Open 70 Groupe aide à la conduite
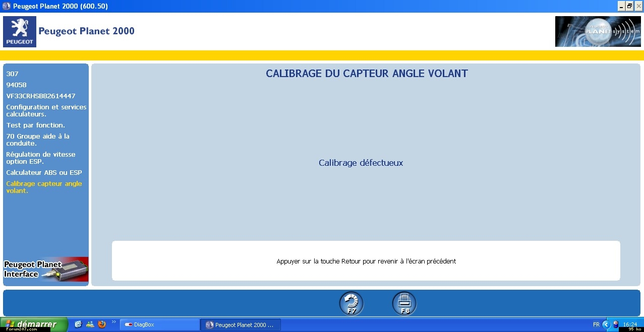 click(38, 140)
